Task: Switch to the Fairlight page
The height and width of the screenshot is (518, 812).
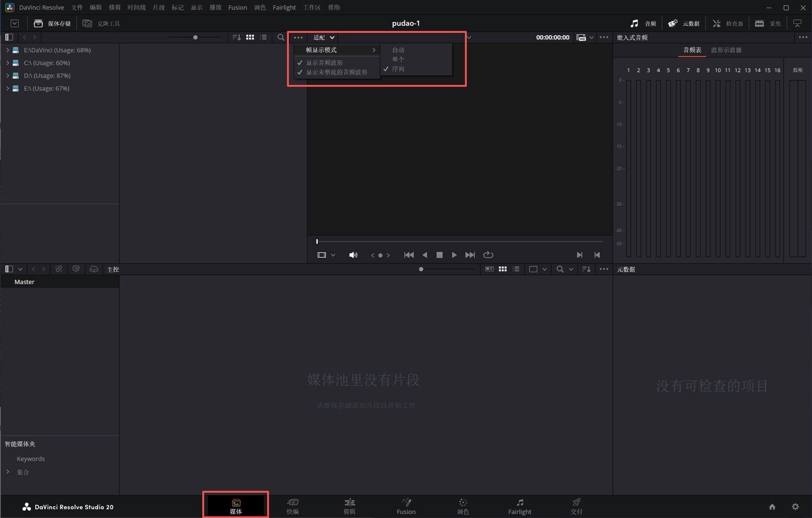Action: click(x=519, y=507)
